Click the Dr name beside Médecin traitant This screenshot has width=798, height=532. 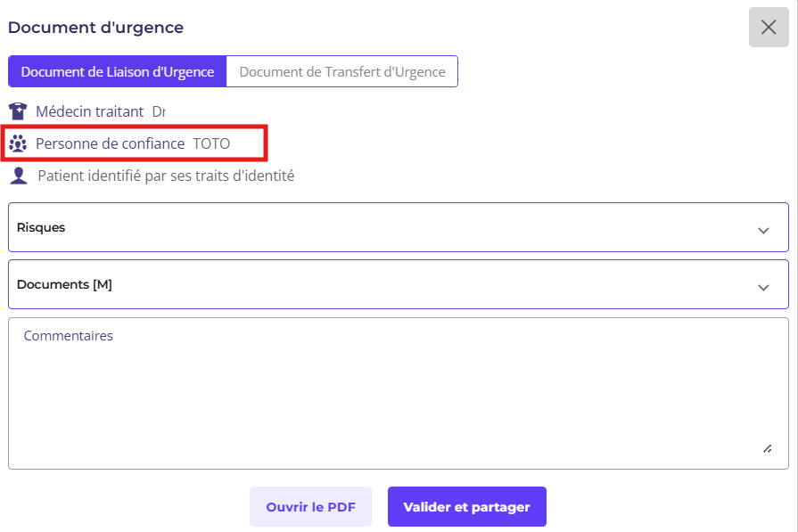pyautogui.click(x=159, y=111)
